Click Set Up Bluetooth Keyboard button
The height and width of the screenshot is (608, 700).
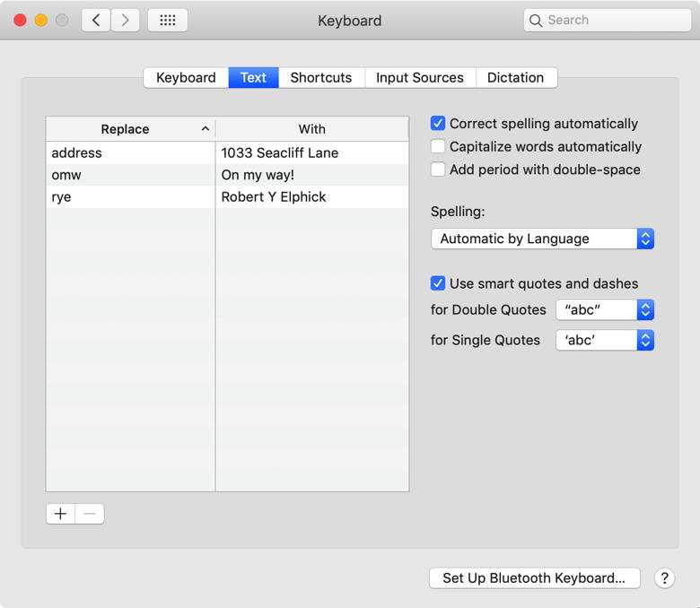[x=534, y=578]
